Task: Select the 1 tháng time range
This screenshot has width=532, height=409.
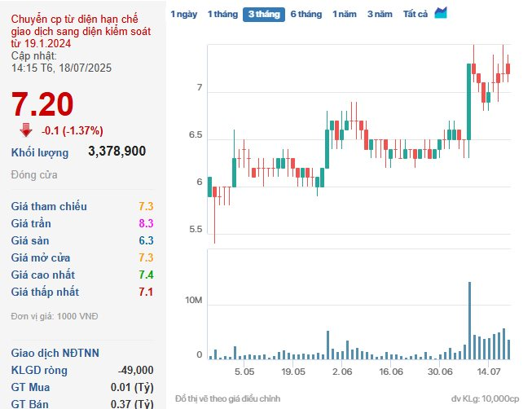Action: [222, 14]
